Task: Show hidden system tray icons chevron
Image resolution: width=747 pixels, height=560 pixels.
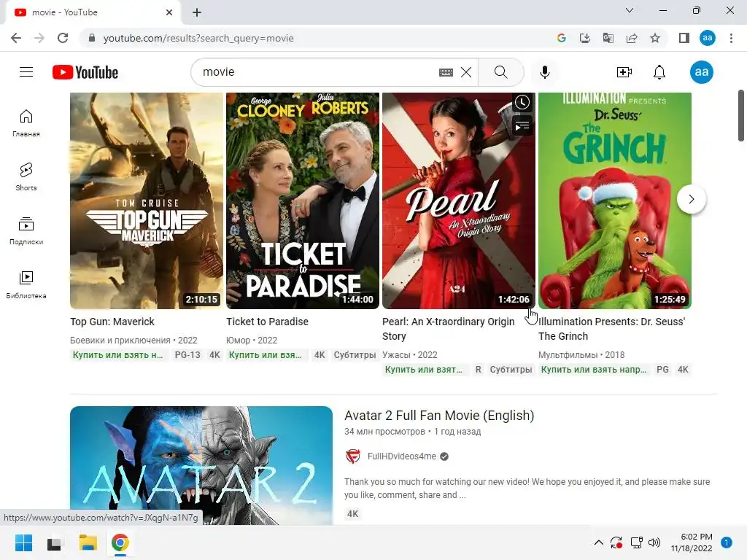Action: [x=599, y=542]
